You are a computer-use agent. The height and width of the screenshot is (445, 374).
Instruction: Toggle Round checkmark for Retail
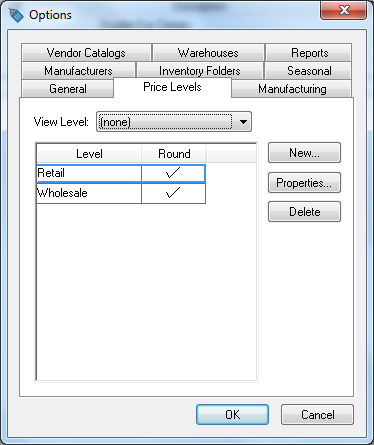[173, 173]
